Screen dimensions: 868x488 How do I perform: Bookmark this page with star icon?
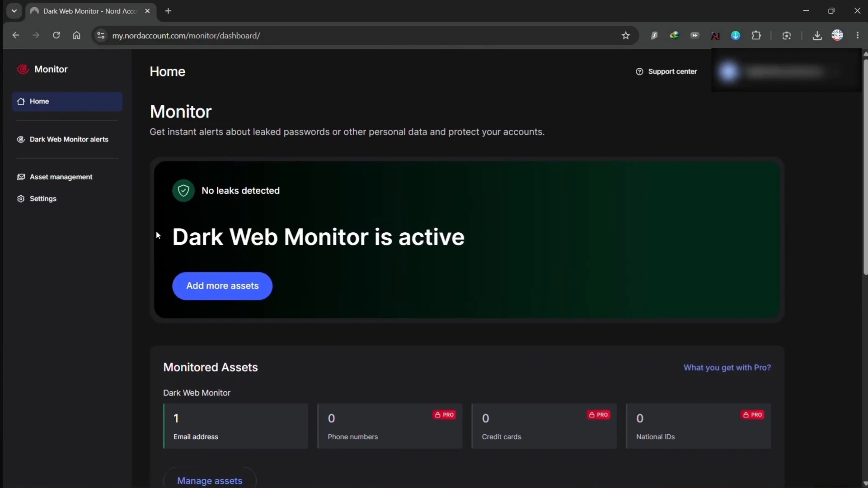[625, 36]
